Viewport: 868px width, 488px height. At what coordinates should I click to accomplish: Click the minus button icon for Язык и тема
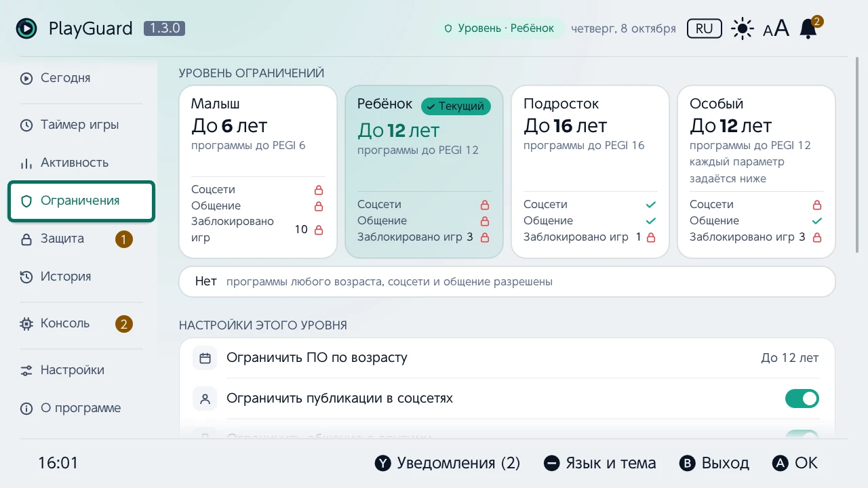click(x=552, y=464)
